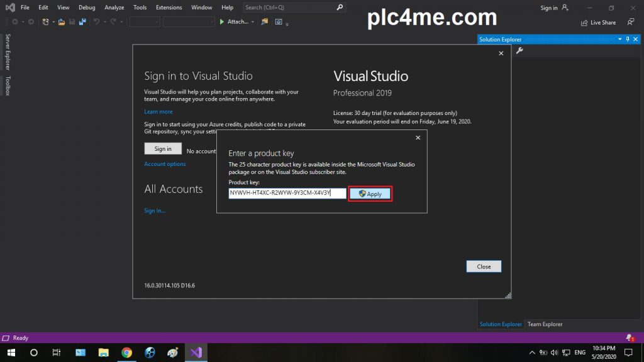Viewport: 644px width, 362px height.
Task: Click the Apply button for the product key
Action: (x=370, y=194)
